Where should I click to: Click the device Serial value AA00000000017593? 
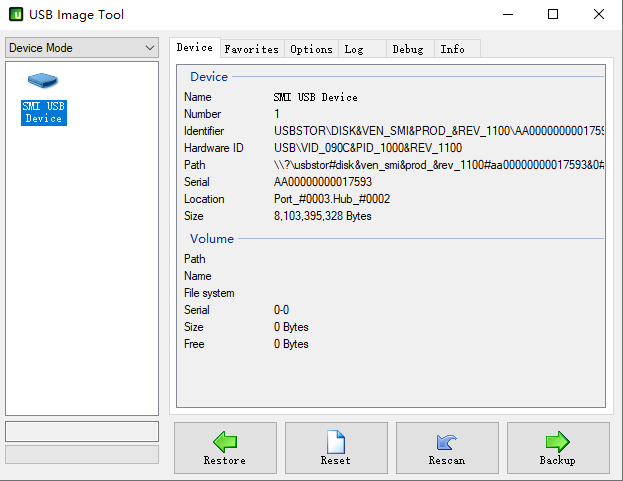[323, 182]
